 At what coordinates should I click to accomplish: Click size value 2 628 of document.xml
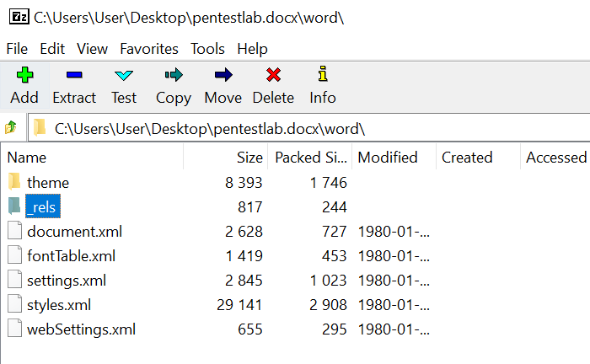(244, 232)
